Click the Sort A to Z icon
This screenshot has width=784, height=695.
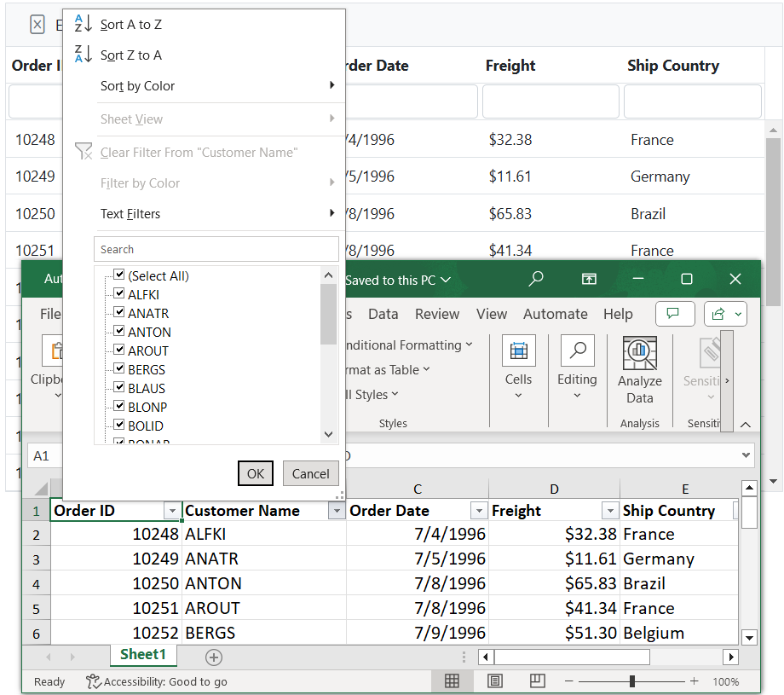coord(84,24)
